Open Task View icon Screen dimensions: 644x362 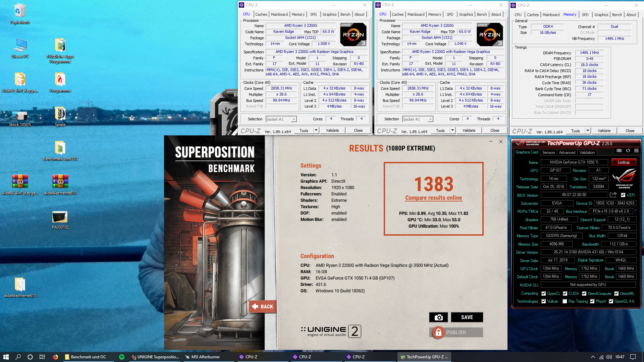42,357
